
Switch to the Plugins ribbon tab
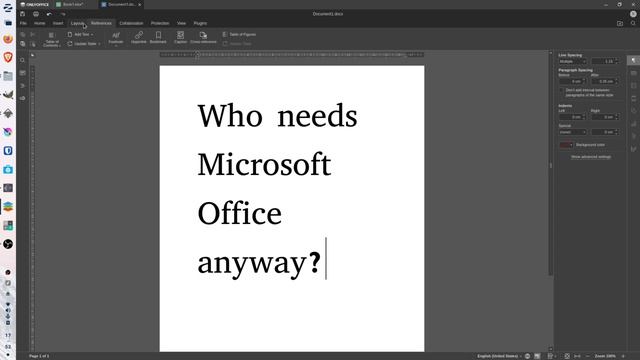click(200, 23)
